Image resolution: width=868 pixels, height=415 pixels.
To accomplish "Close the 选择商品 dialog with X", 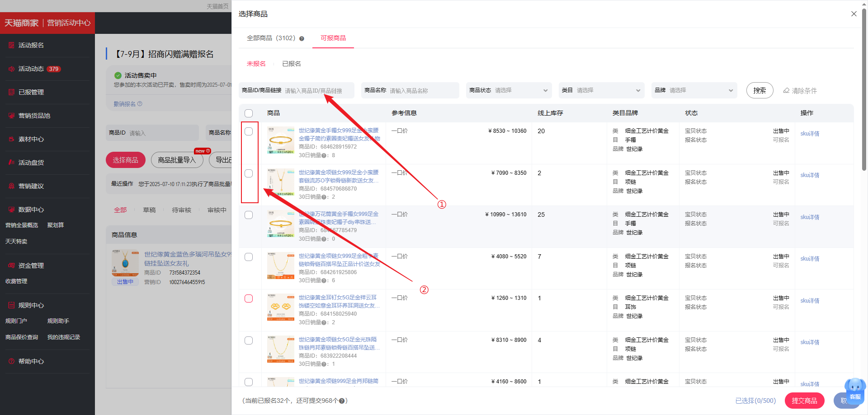I will pyautogui.click(x=854, y=14).
